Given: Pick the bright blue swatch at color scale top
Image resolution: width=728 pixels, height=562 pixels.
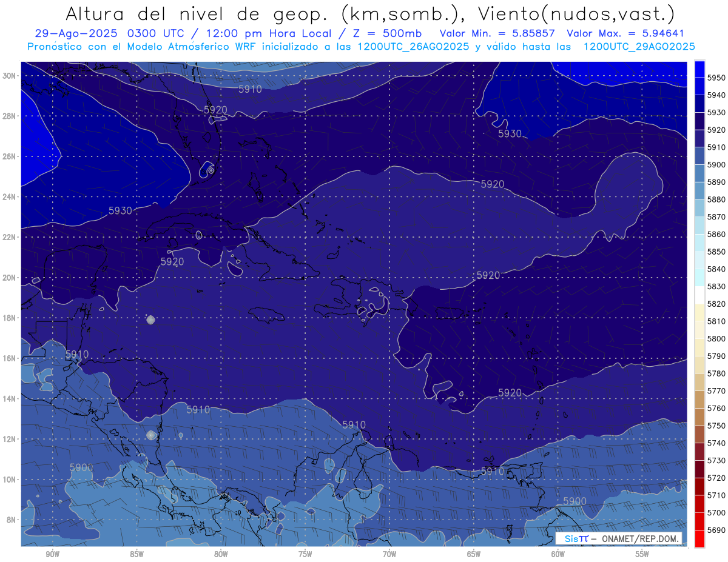Looking at the screenshot, I should point(699,69).
